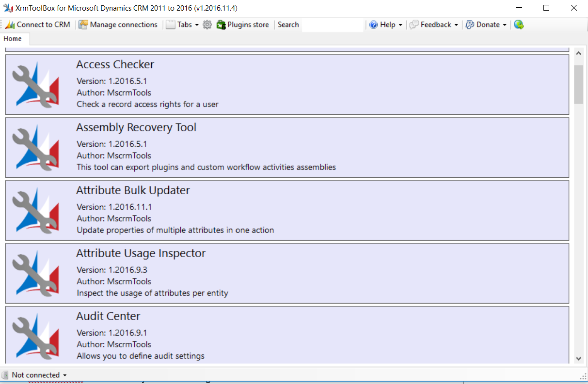This screenshot has width=588, height=384.
Task: Click the Audit Center wrench icon
Action: [x=35, y=337]
